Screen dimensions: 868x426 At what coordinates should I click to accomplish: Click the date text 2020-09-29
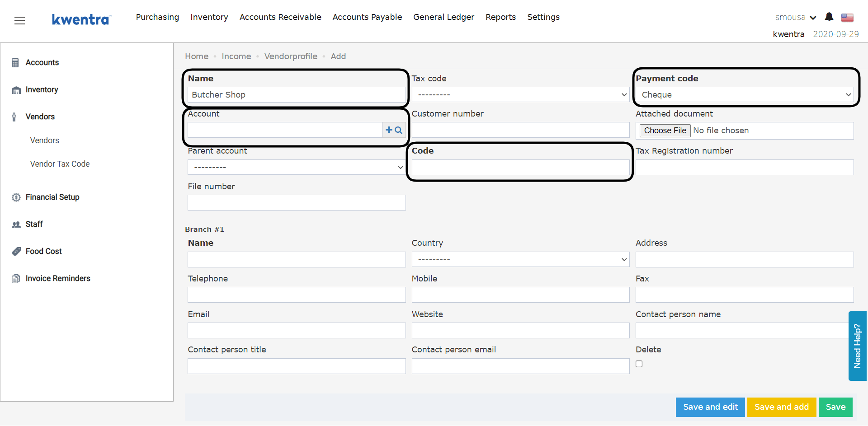tap(836, 34)
